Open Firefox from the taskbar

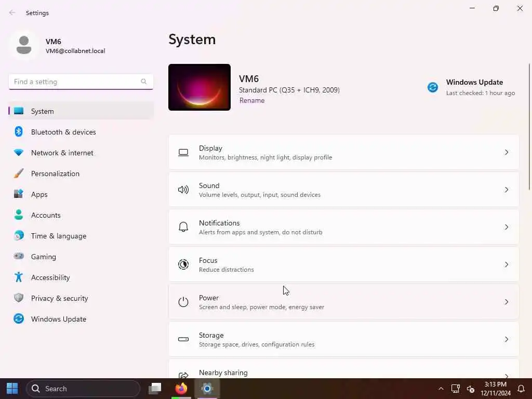pos(181,389)
